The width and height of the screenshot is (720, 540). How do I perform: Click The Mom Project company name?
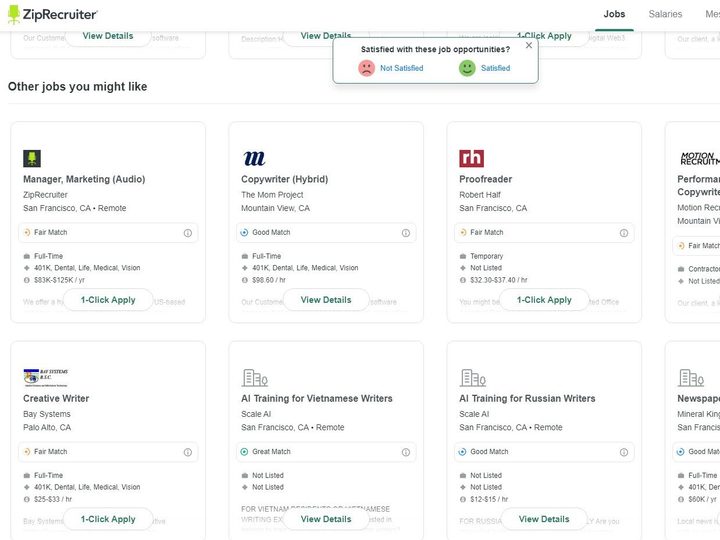point(272,195)
